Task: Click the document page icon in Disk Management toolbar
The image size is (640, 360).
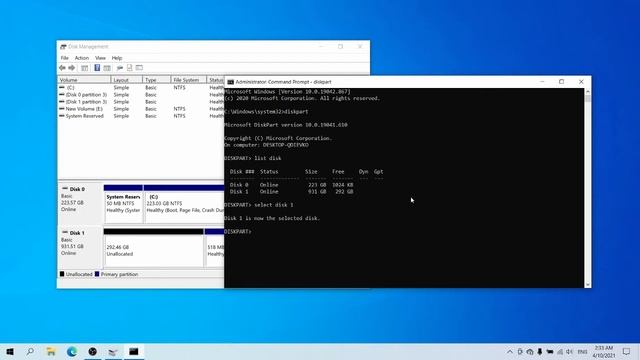Action: [129, 68]
